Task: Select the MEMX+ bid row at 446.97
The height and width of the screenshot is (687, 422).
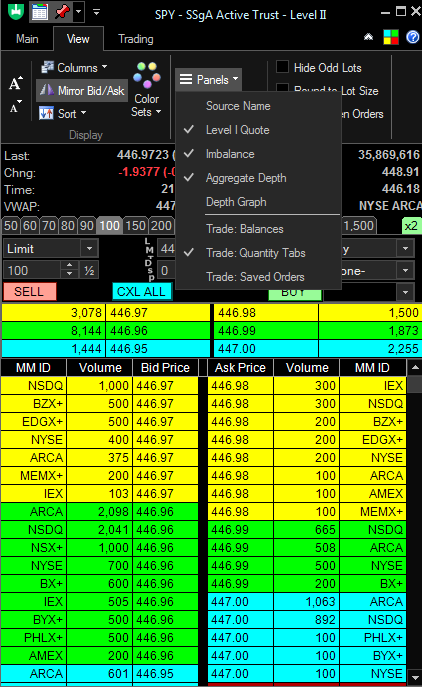Action: pyautogui.click(x=99, y=476)
